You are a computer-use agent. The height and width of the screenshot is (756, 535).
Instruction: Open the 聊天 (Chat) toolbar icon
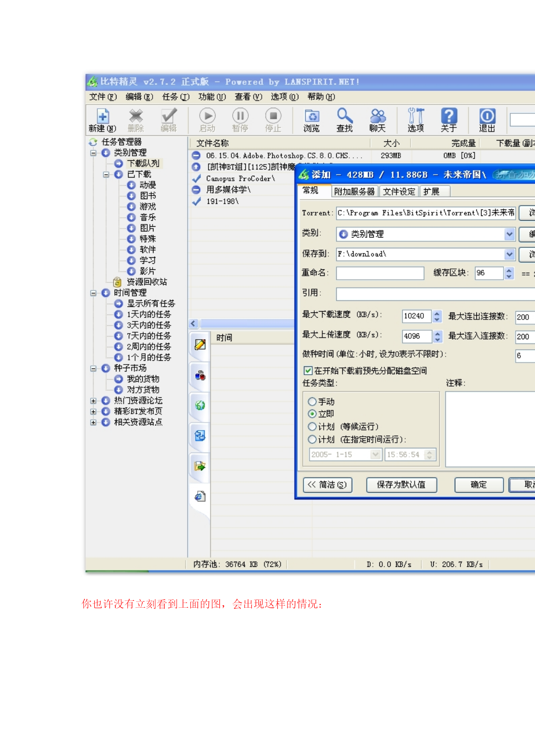[x=378, y=120]
